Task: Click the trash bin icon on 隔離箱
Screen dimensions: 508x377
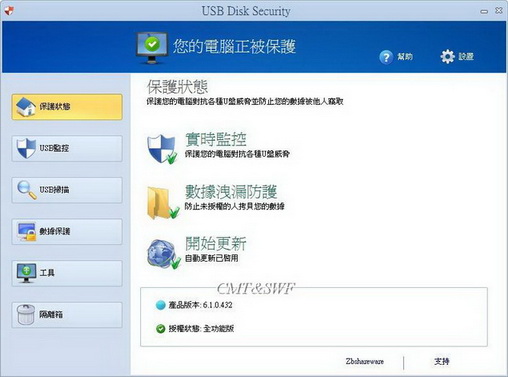Action: pos(26,315)
